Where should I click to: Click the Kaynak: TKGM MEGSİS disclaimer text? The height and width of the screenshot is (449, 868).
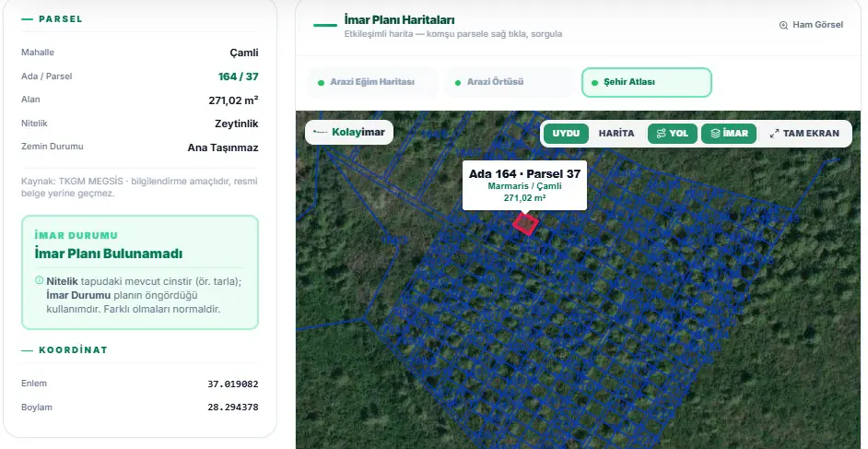point(139,188)
